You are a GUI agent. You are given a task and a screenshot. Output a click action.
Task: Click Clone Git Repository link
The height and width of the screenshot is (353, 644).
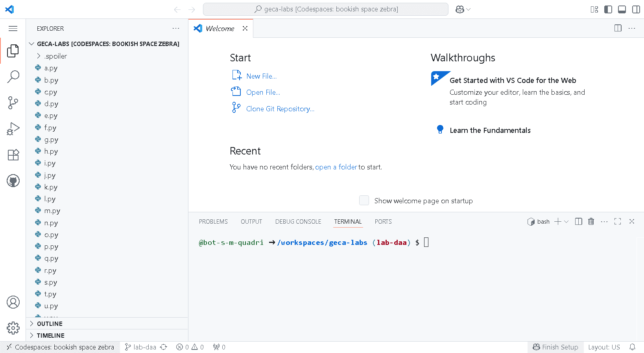click(x=280, y=109)
